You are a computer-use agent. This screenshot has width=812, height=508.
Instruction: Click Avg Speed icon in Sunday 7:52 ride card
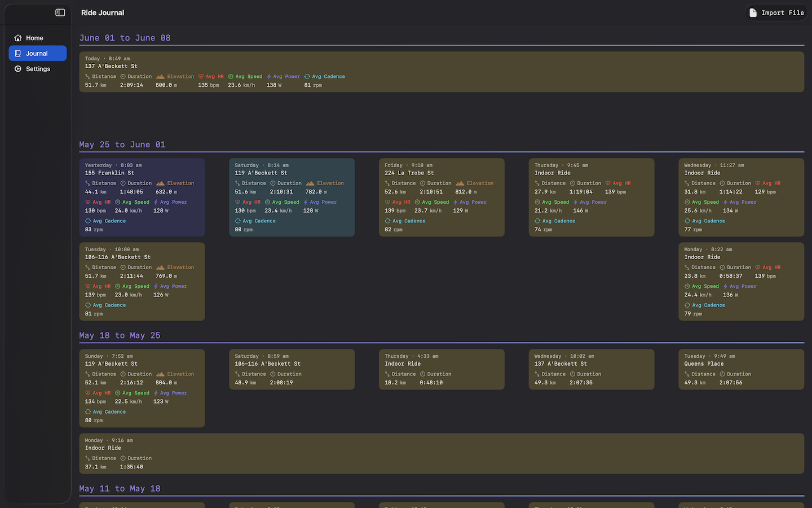[x=118, y=393]
